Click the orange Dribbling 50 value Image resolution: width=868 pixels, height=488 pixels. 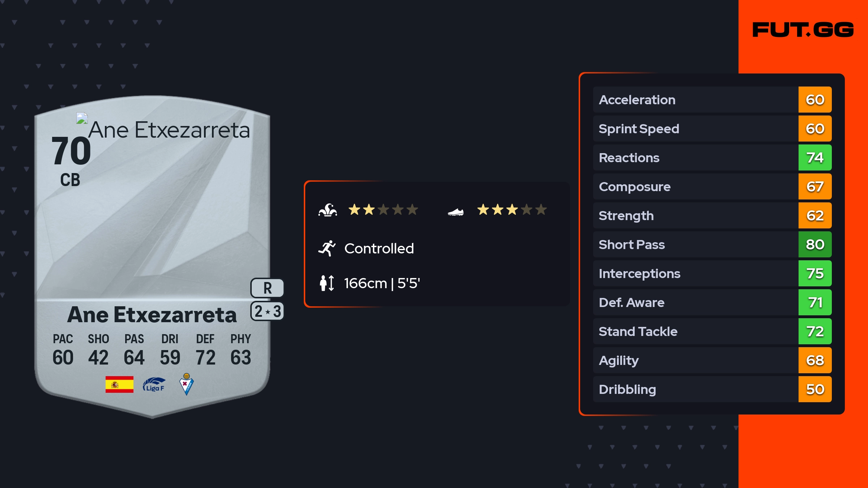815,389
